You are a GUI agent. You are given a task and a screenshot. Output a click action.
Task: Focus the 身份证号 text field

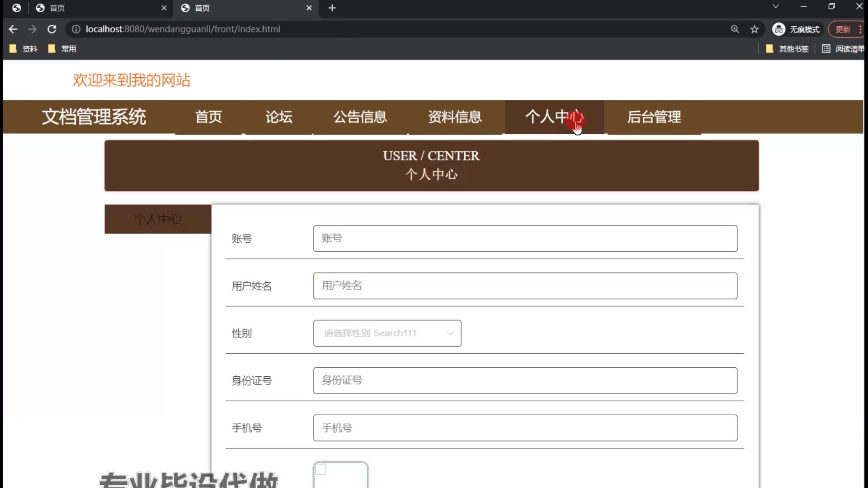click(525, 380)
